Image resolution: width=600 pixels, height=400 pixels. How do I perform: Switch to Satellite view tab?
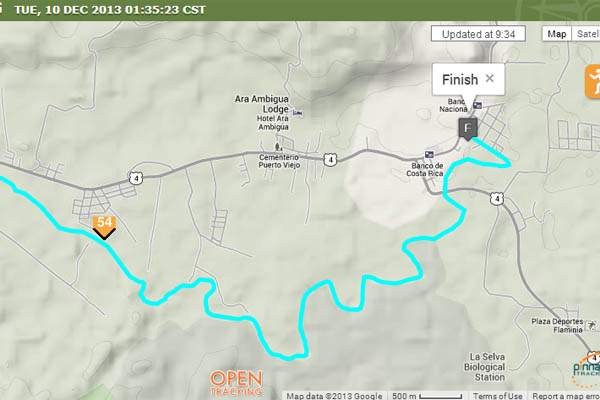[x=586, y=34]
